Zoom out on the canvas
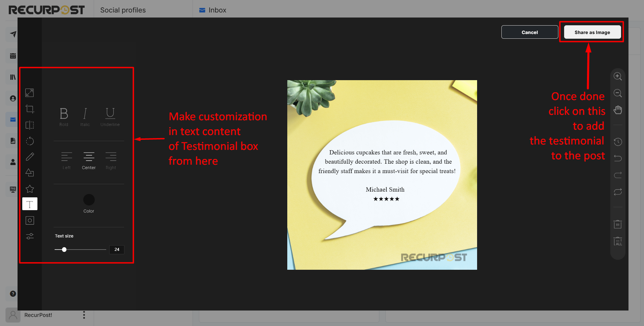 pyautogui.click(x=618, y=93)
